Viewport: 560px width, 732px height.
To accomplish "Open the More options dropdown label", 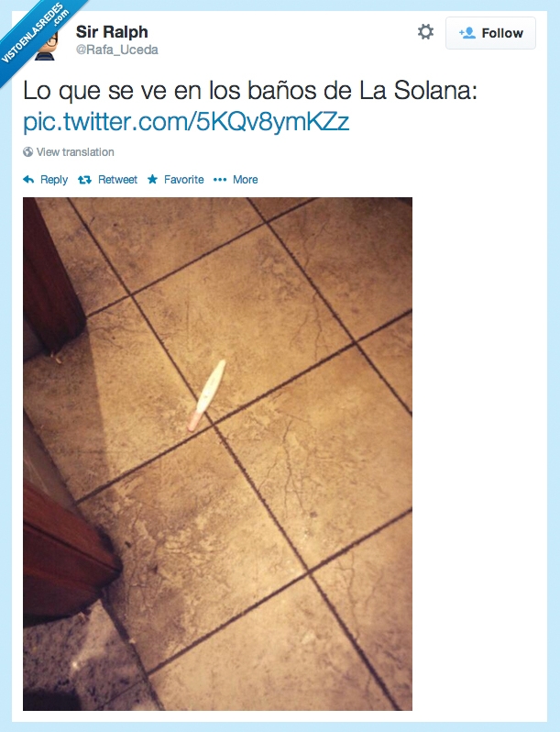I will click(x=246, y=180).
